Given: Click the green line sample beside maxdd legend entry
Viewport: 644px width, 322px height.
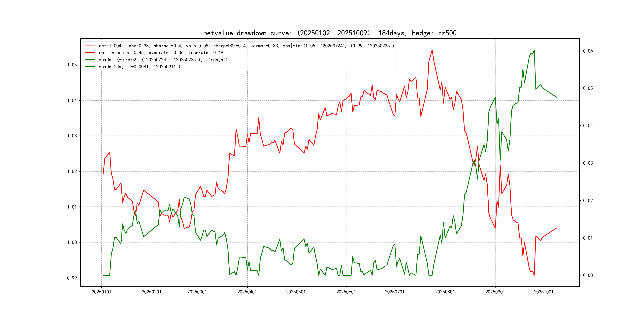Looking at the screenshot, I should (x=90, y=60).
